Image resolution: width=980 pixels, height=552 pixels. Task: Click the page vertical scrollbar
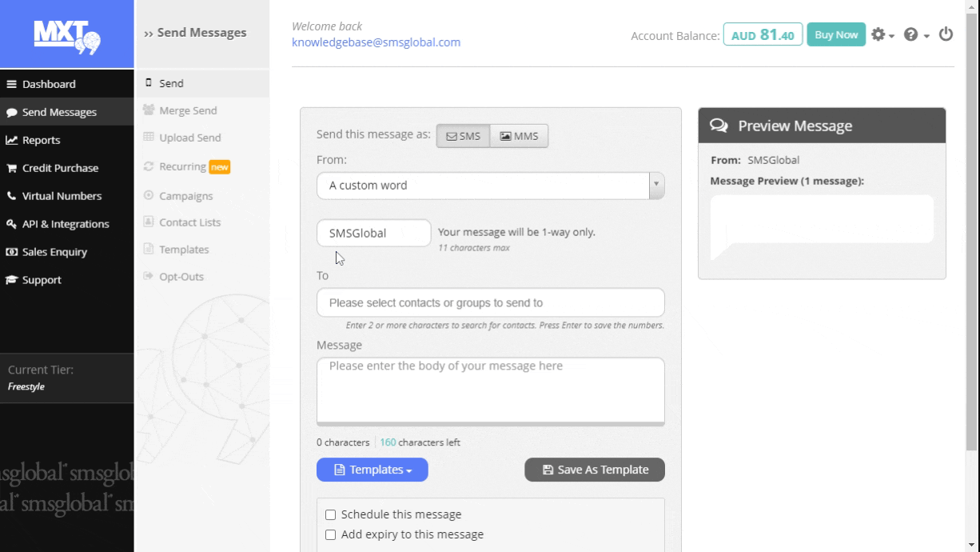point(971,240)
